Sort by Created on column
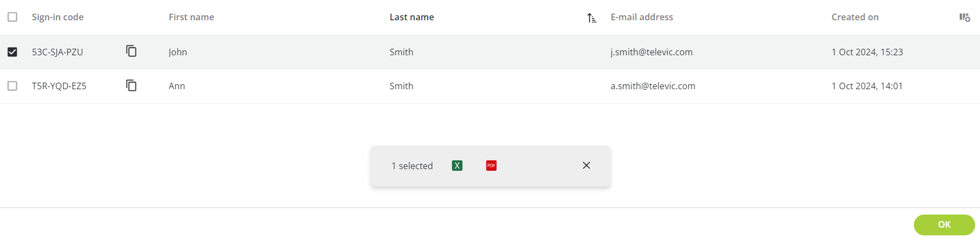Image resolution: width=980 pixels, height=237 pixels. 855,17
